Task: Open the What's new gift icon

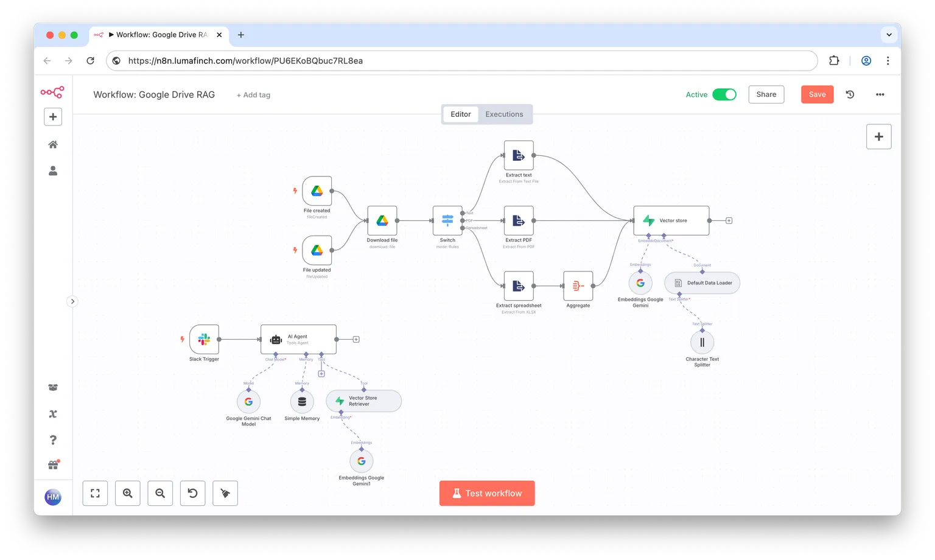Action: point(54,465)
